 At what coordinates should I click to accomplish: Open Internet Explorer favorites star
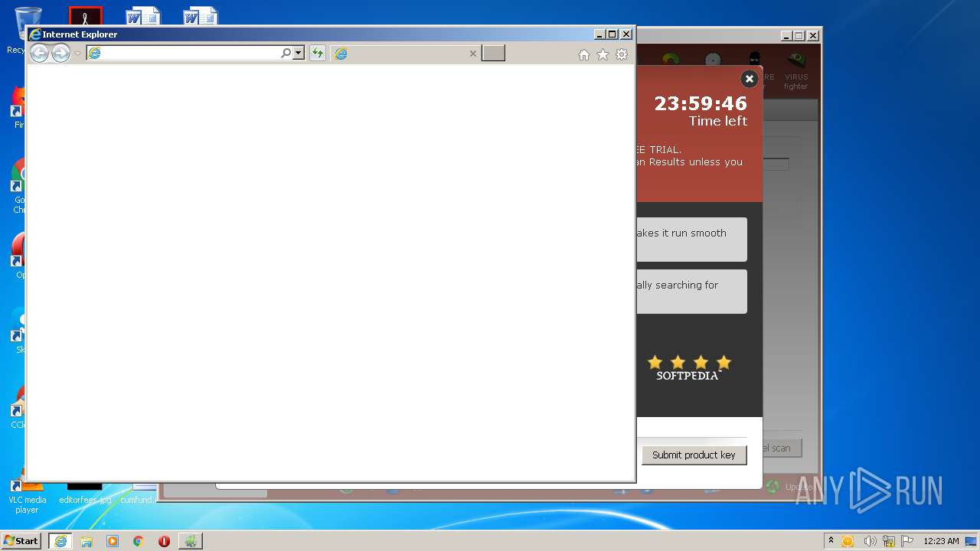pos(603,54)
